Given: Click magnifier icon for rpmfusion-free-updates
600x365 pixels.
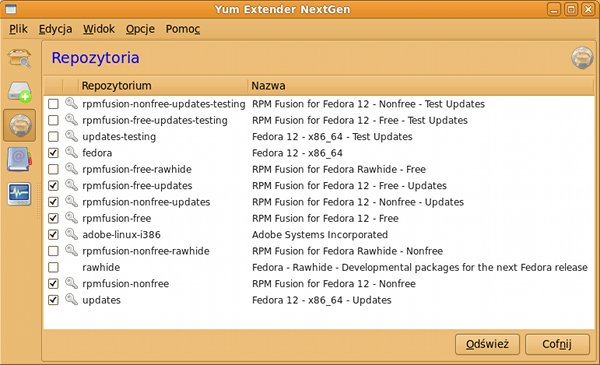Looking at the screenshot, I should tap(71, 185).
